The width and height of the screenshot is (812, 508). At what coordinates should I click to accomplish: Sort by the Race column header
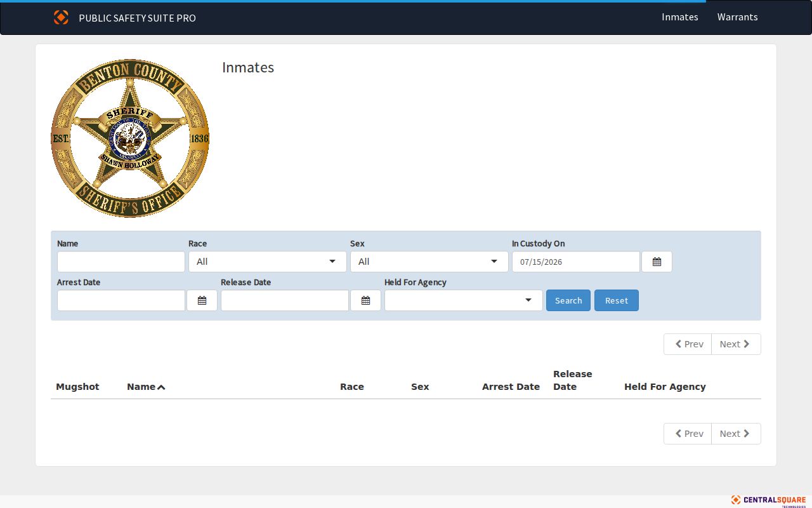coord(352,387)
